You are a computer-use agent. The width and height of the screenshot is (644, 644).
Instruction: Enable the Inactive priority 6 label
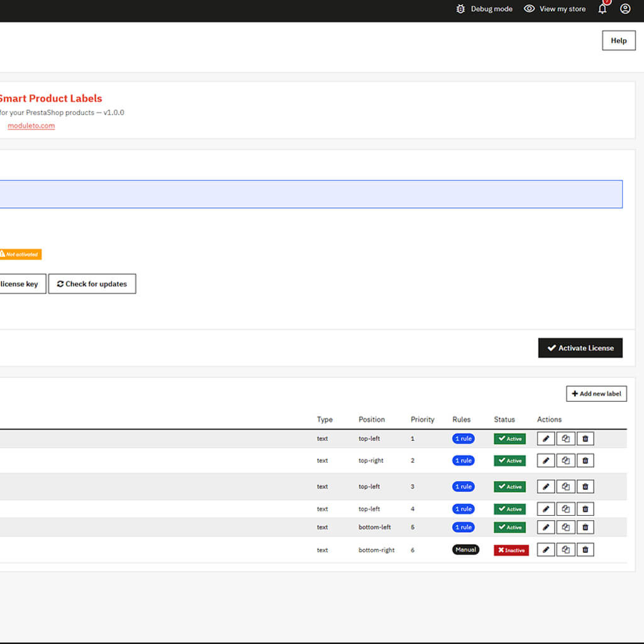pos(511,550)
